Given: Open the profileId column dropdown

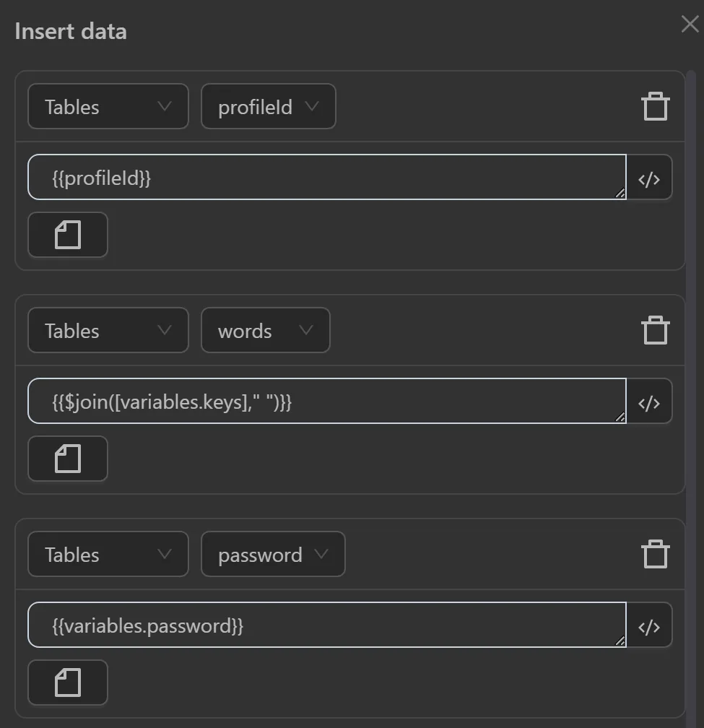Looking at the screenshot, I should (268, 105).
